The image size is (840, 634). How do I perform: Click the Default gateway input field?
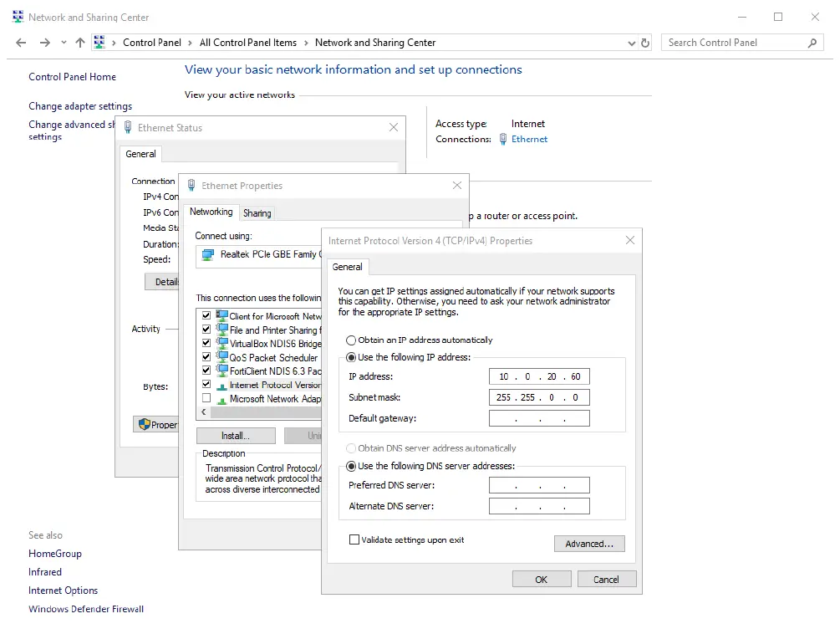coord(539,418)
